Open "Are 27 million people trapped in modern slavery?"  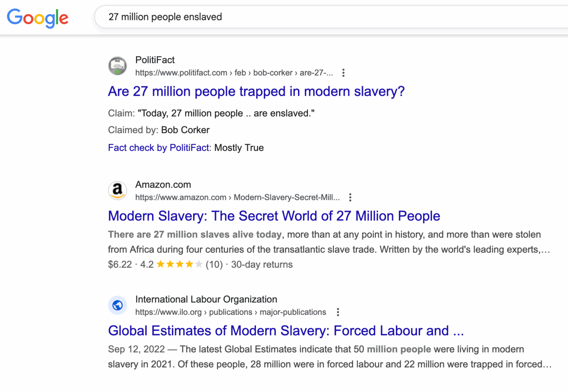coord(256,92)
